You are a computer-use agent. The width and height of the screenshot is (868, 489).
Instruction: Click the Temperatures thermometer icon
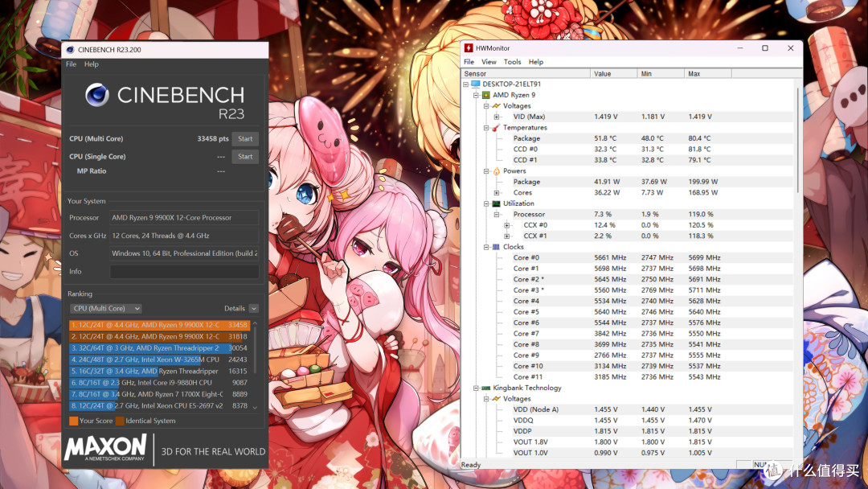click(496, 127)
